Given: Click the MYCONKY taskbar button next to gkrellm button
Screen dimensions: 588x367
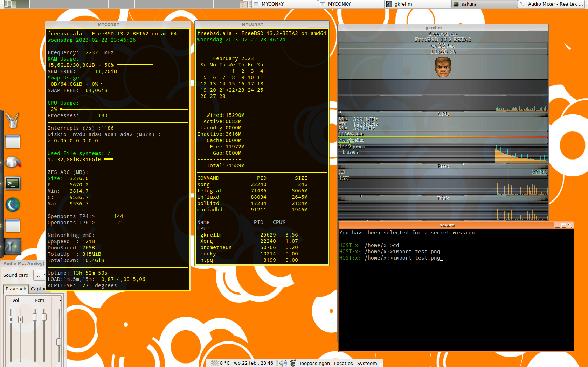Looking at the screenshot, I should pos(351,4).
